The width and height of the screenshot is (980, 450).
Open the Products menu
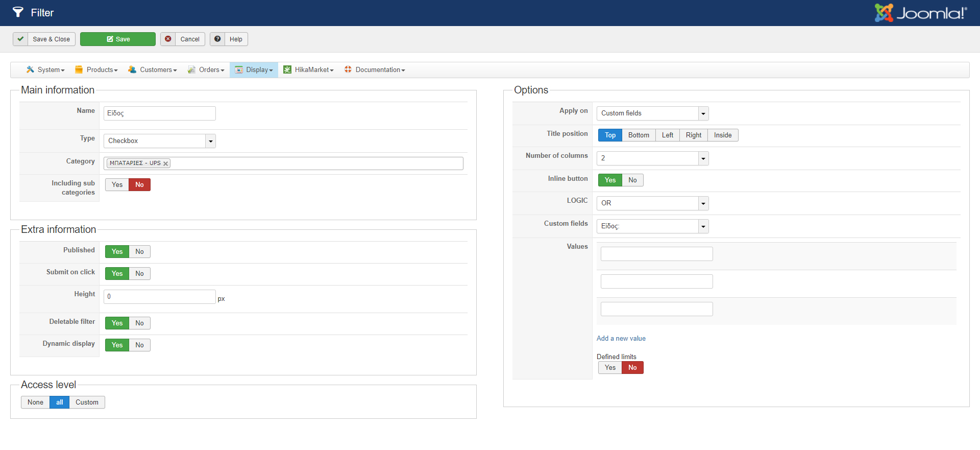tap(96, 69)
